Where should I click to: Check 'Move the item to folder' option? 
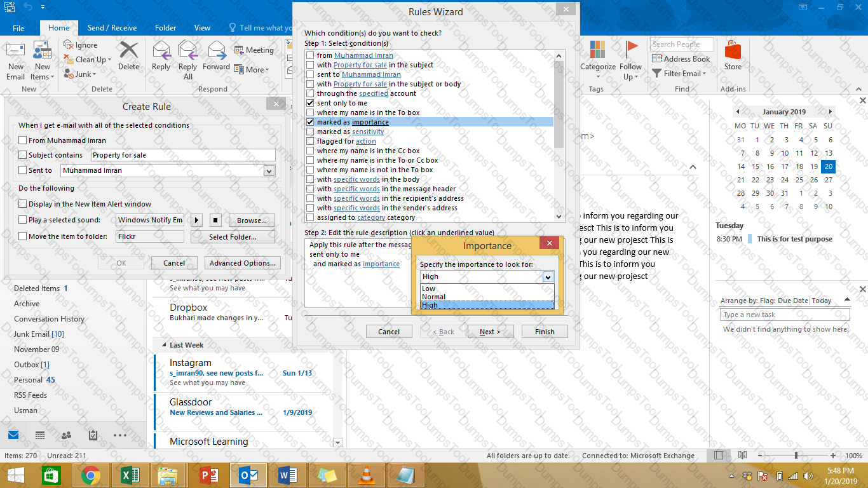[23, 236]
